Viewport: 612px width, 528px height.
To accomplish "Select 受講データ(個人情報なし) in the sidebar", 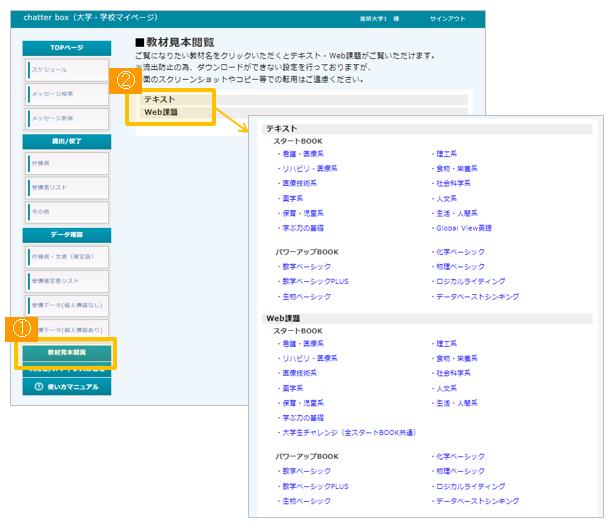I will [x=66, y=305].
